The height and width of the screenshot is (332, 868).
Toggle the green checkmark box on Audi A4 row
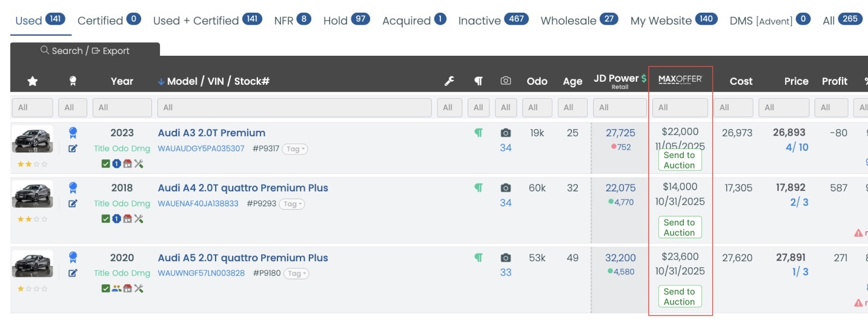pos(105,219)
